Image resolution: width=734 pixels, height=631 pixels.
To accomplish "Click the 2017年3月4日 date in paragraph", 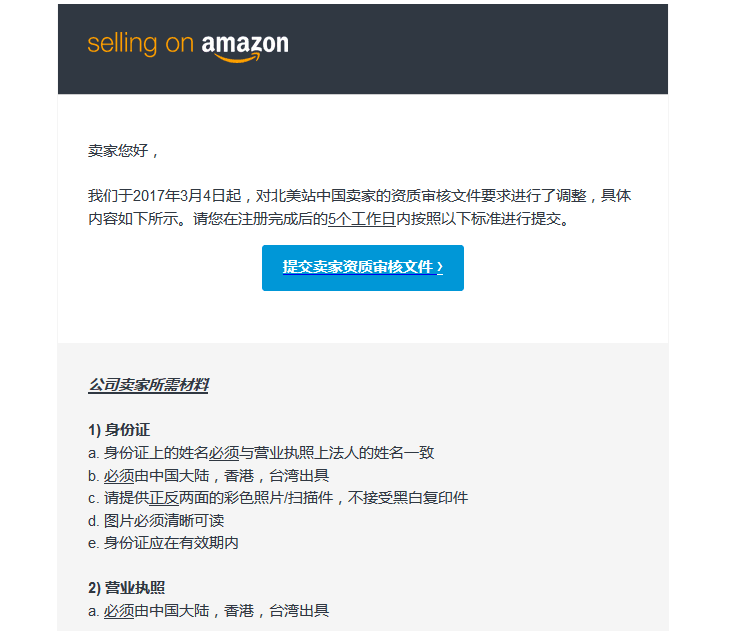I will coord(180,196).
